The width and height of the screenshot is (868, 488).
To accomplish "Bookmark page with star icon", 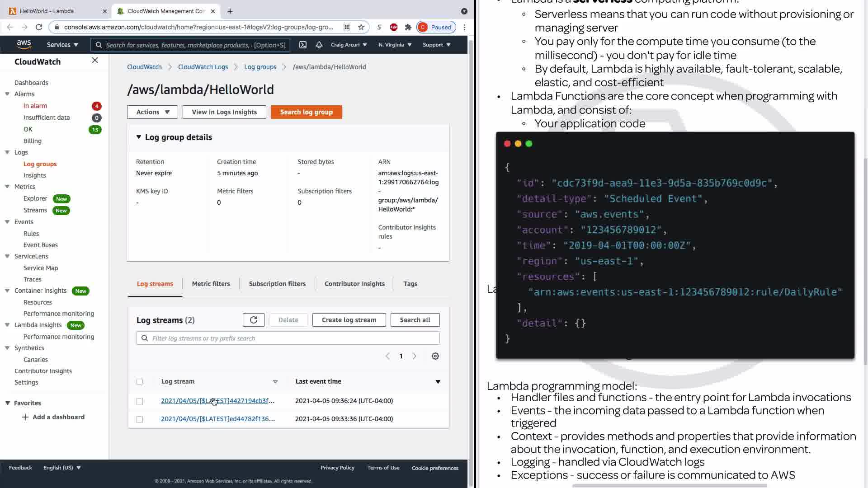I will click(x=361, y=27).
